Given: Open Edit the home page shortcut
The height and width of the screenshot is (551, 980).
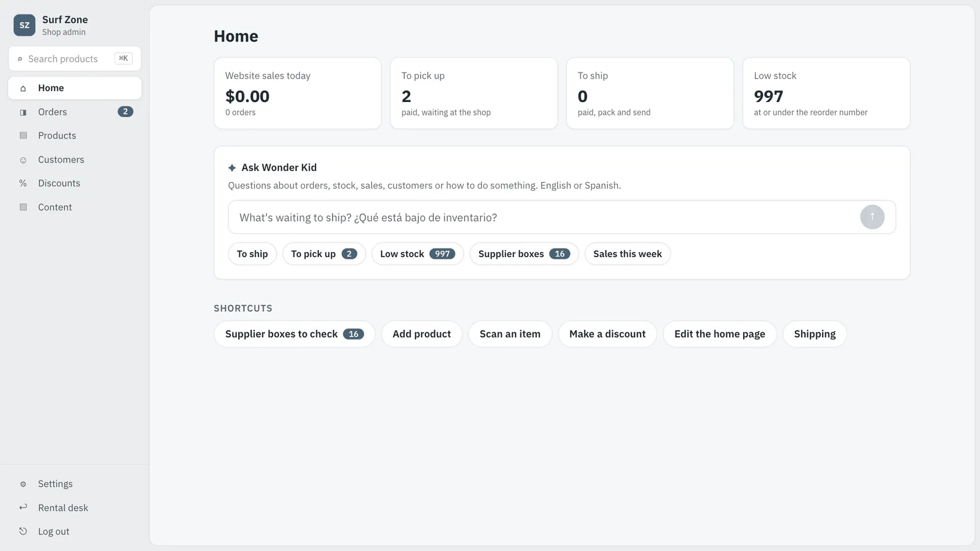Looking at the screenshot, I should pos(720,334).
